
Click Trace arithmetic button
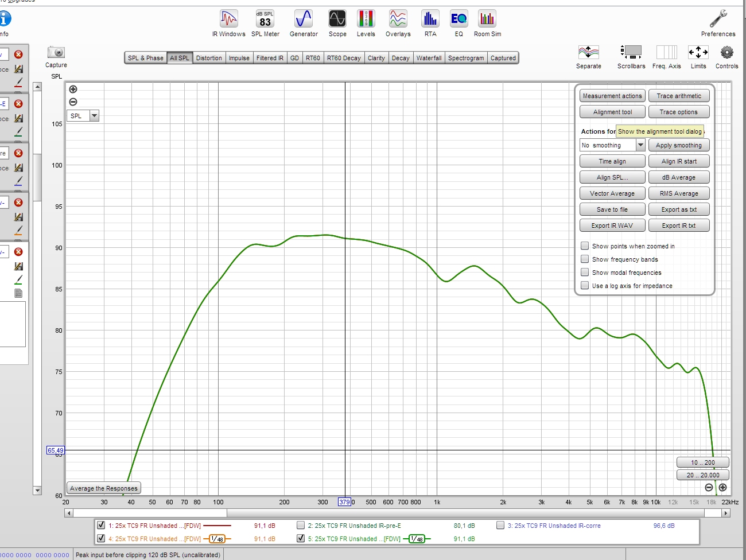[679, 96]
